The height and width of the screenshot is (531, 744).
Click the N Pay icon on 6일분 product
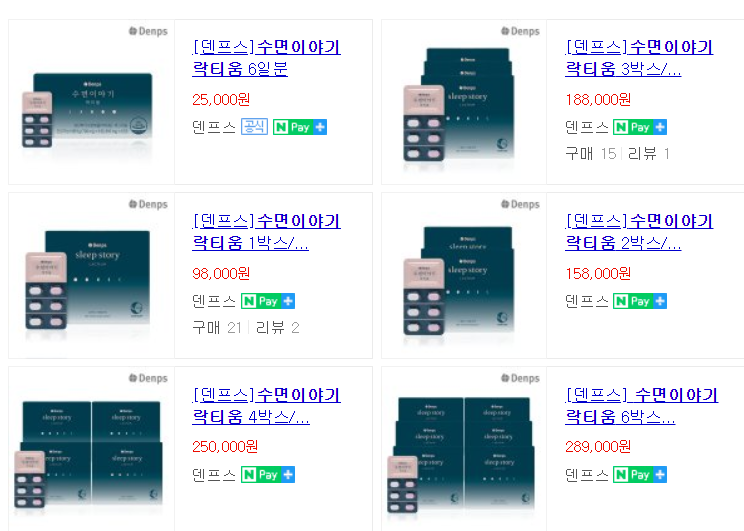300,127
